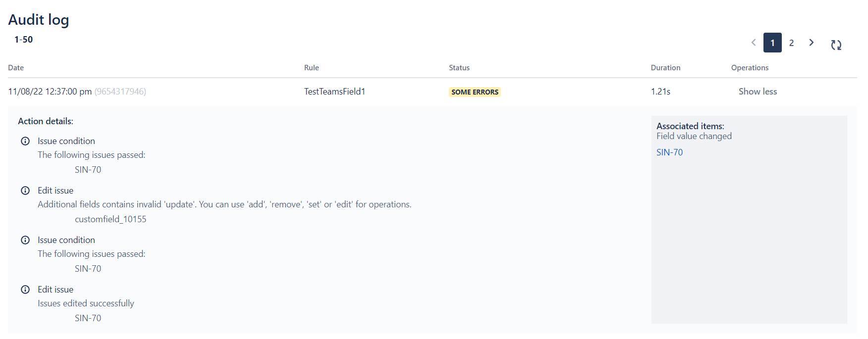This screenshot has width=868, height=339.
Task: Collapse details with Show less
Action: tap(758, 92)
